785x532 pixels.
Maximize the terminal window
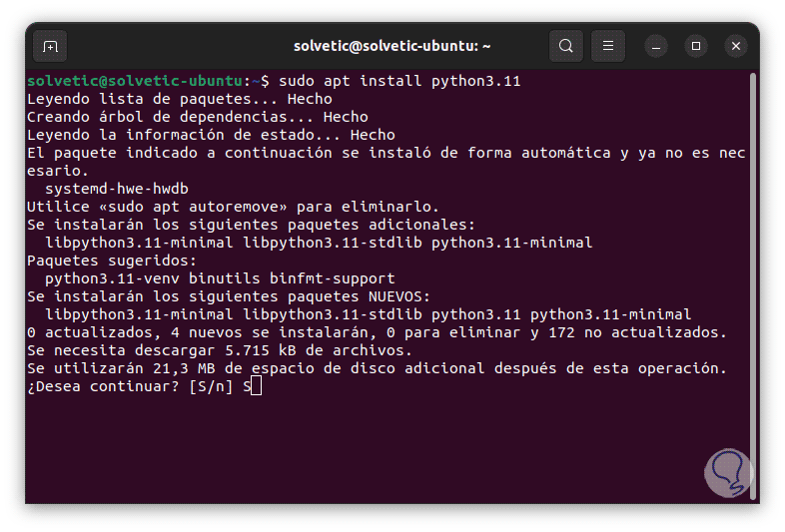[x=696, y=46]
